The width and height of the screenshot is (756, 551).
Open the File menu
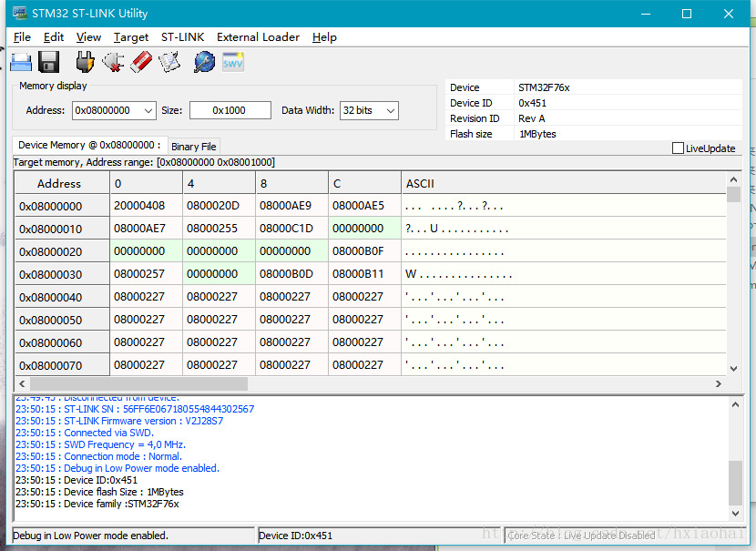[22, 37]
